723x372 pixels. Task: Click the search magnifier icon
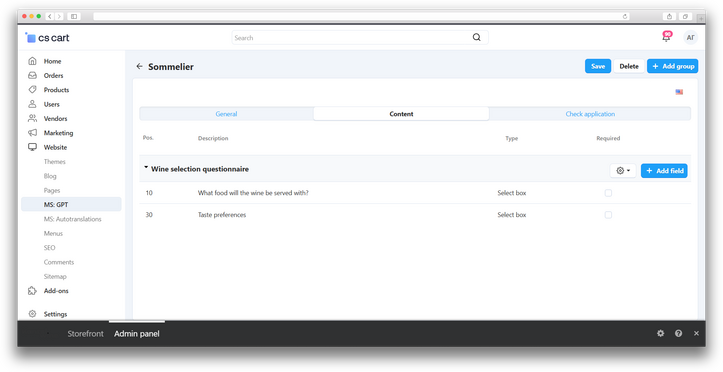coord(476,37)
